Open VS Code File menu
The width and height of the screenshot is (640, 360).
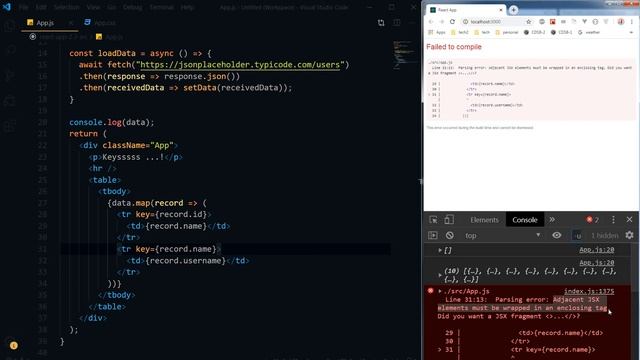tap(24, 7)
